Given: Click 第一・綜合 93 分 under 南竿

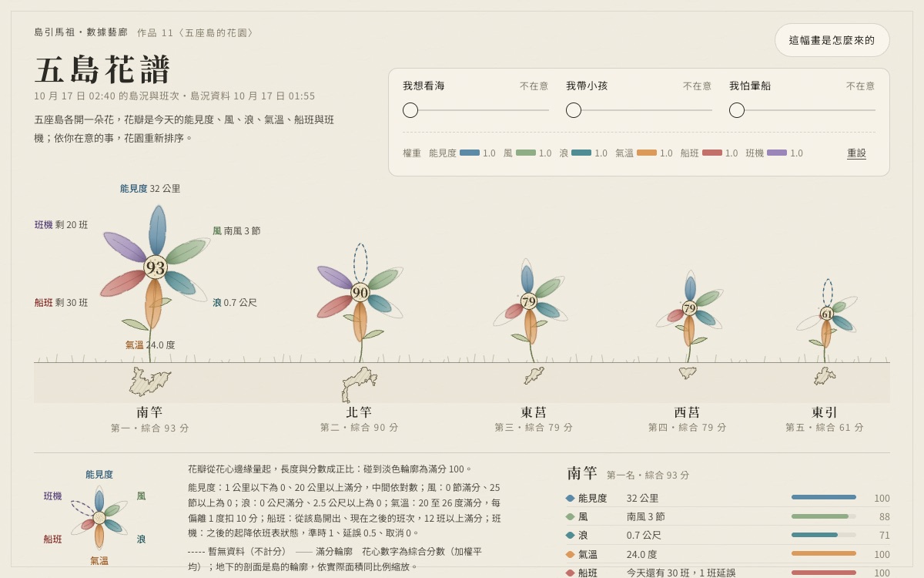Looking at the screenshot, I should (x=149, y=428).
